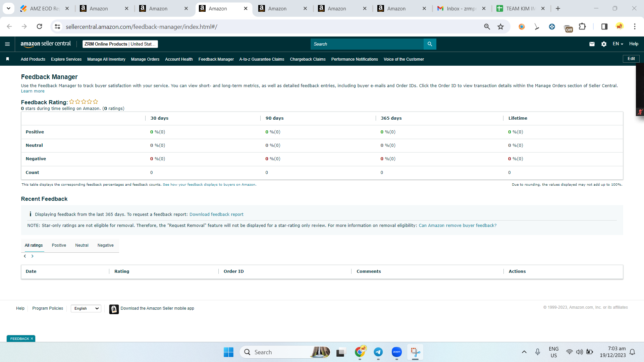This screenshot has width=644, height=362.
Task: Open Performance Notifications
Action: point(355,59)
